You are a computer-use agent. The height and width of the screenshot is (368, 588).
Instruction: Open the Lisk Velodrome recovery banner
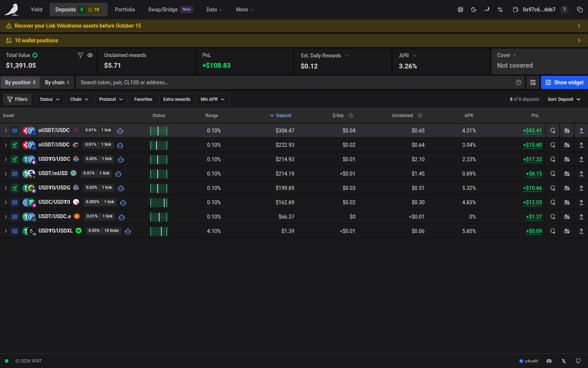[294, 26]
